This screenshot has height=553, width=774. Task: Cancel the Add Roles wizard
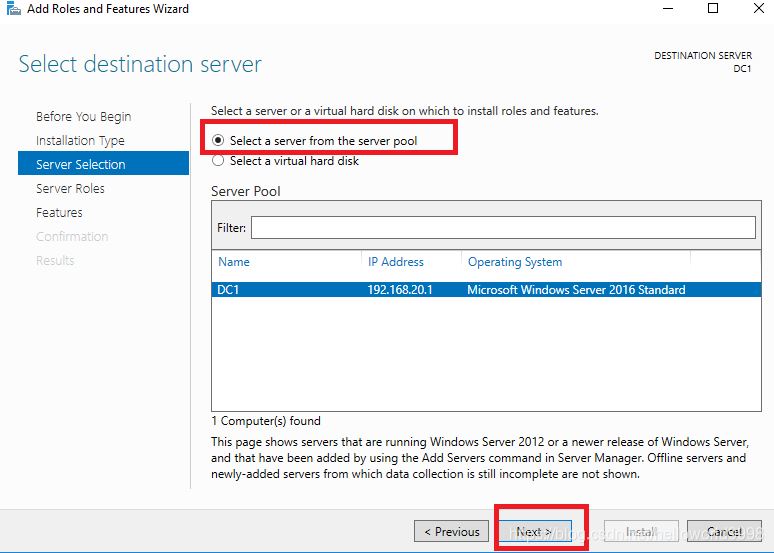click(x=725, y=532)
